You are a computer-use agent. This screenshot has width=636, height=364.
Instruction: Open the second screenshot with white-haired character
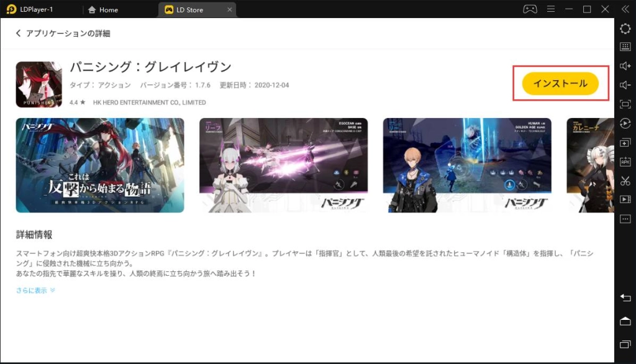point(283,165)
